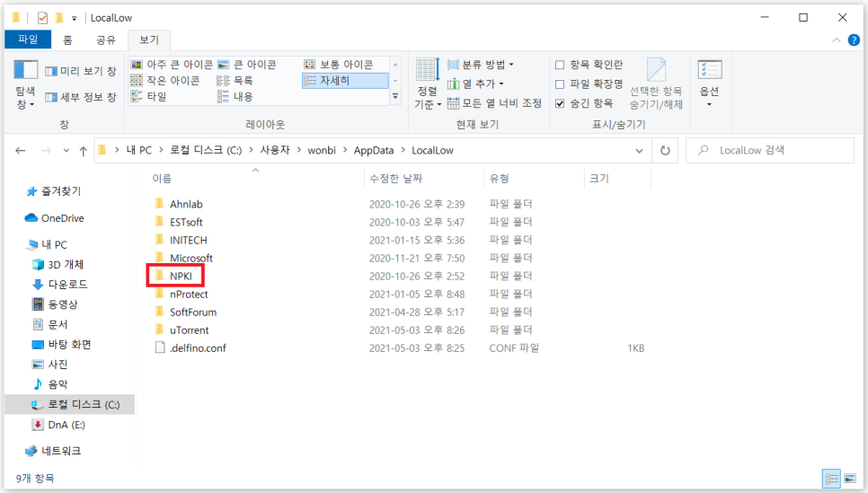Screen dimensions: 868x493
Task: Sort by the 크기 column header
Action: pyautogui.click(x=599, y=179)
